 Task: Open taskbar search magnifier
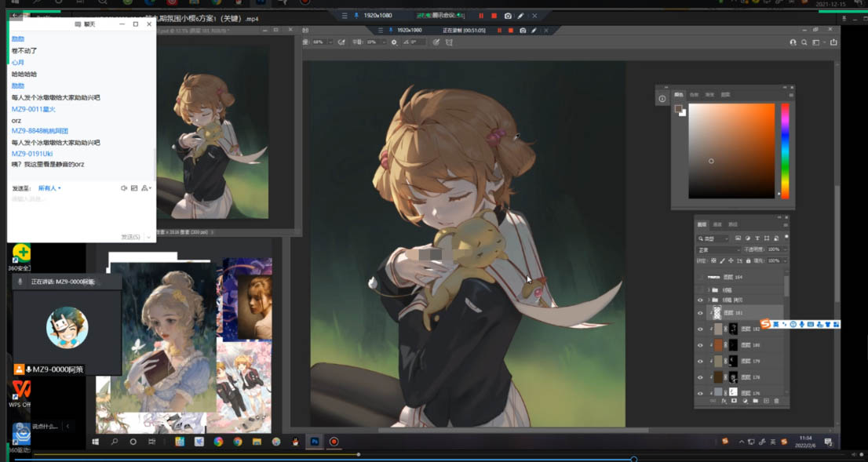point(115,442)
